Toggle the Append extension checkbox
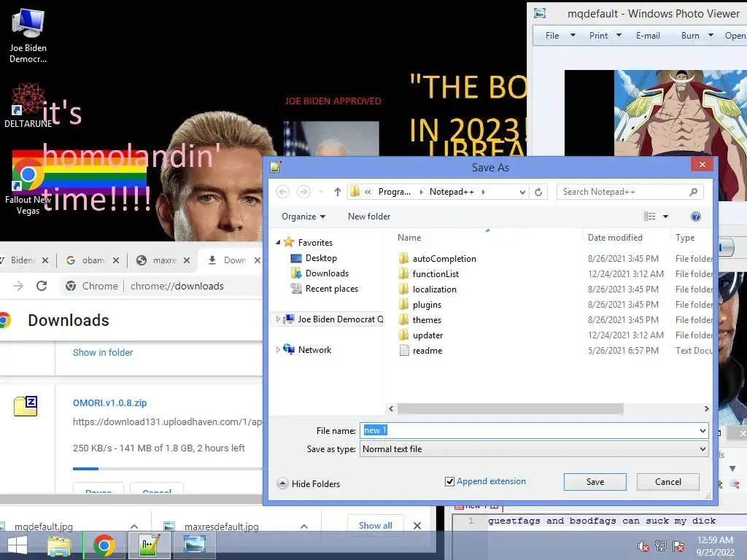The image size is (747, 560). pyautogui.click(x=449, y=481)
